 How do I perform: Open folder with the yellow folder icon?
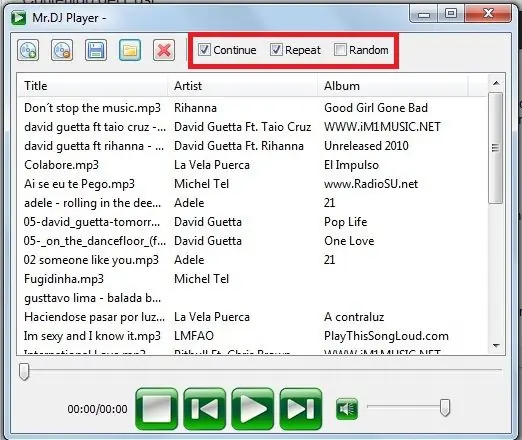(x=130, y=50)
